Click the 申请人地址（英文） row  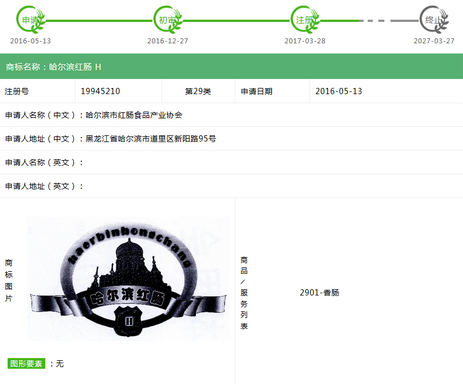(x=231, y=186)
